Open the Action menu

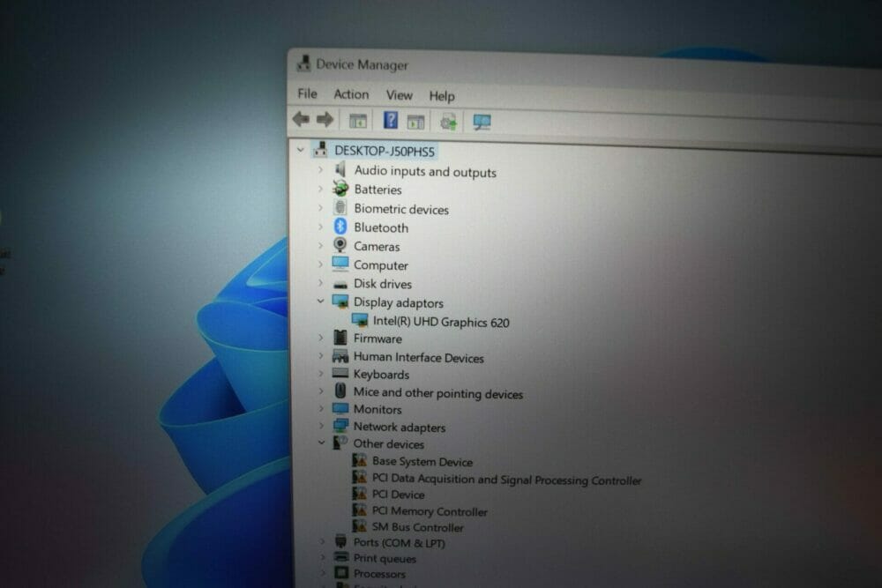(351, 94)
